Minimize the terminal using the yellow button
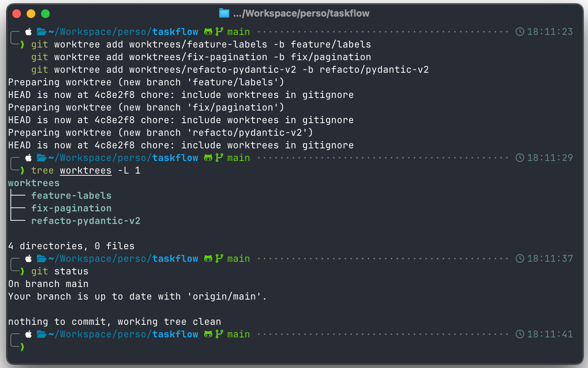The height and width of the screenshot is (368, 588). tap(31, 14)
